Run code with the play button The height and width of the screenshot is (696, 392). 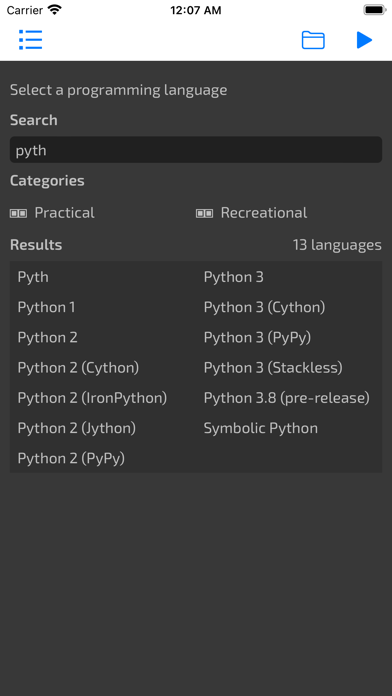coord(364,40)
